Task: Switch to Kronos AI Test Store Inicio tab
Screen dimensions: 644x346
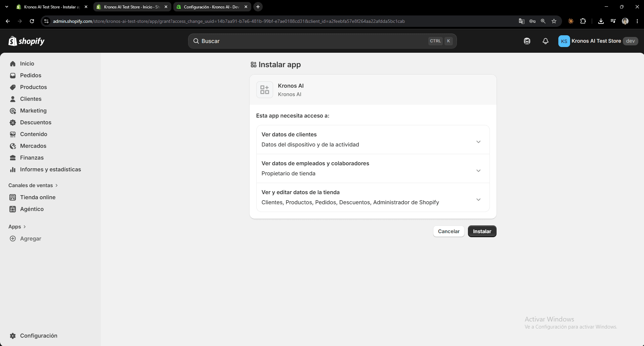Action: 132,7
